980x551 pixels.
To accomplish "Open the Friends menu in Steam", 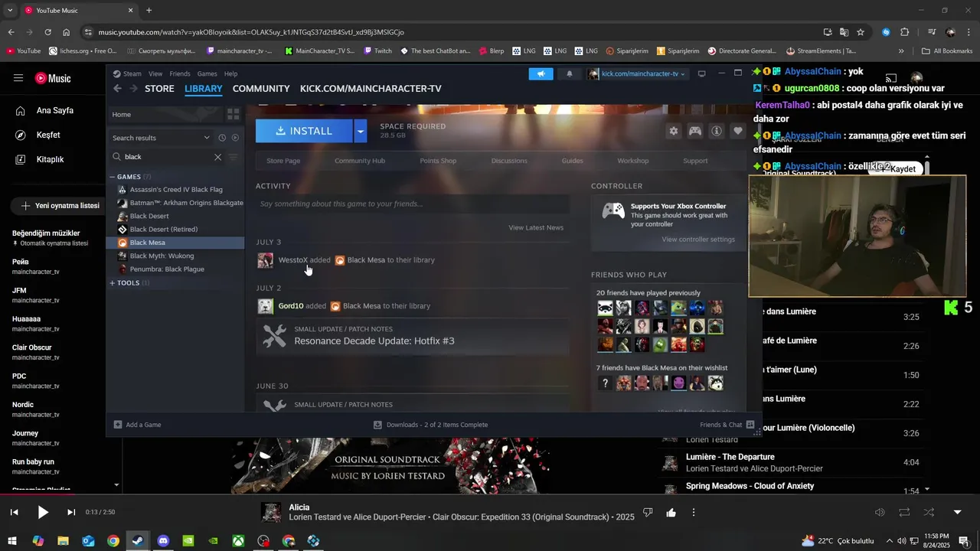I will click(x=180, y=74).
